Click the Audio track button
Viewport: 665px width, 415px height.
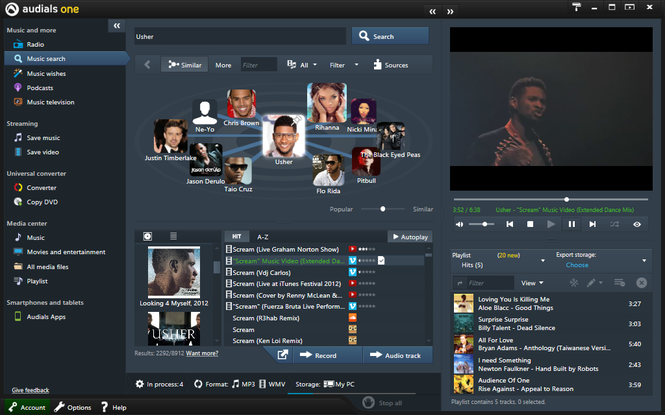398,355
